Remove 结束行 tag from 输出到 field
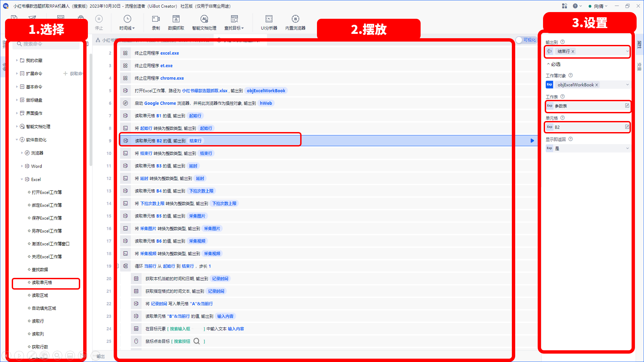Viewport: 644px width, 362px height. coord(573,51)
